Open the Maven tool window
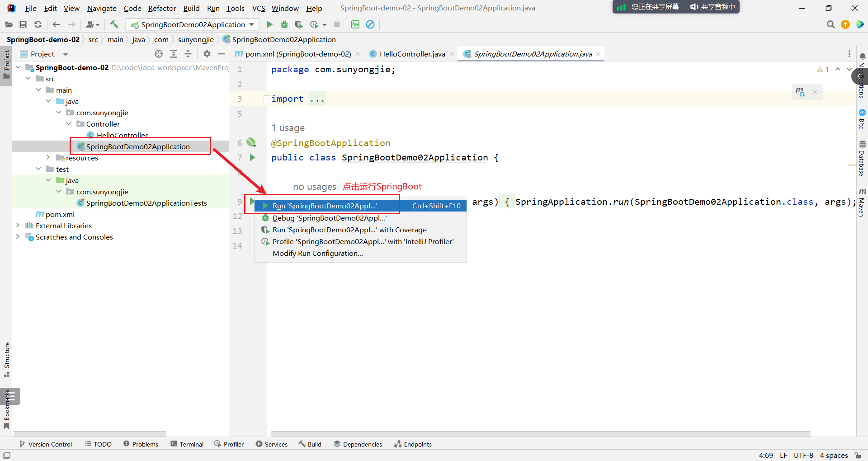Viewport: 868px width, 461px height. click(x=862, y=202)
